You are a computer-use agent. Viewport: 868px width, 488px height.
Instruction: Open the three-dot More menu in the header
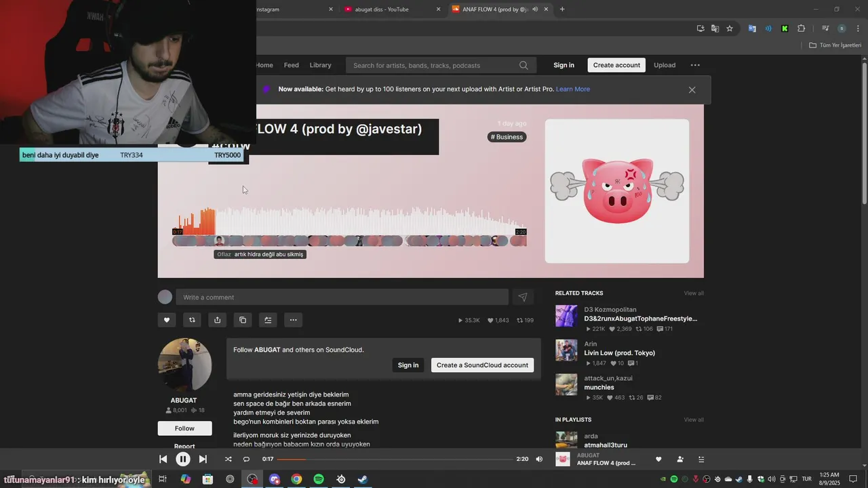[695, 65]
